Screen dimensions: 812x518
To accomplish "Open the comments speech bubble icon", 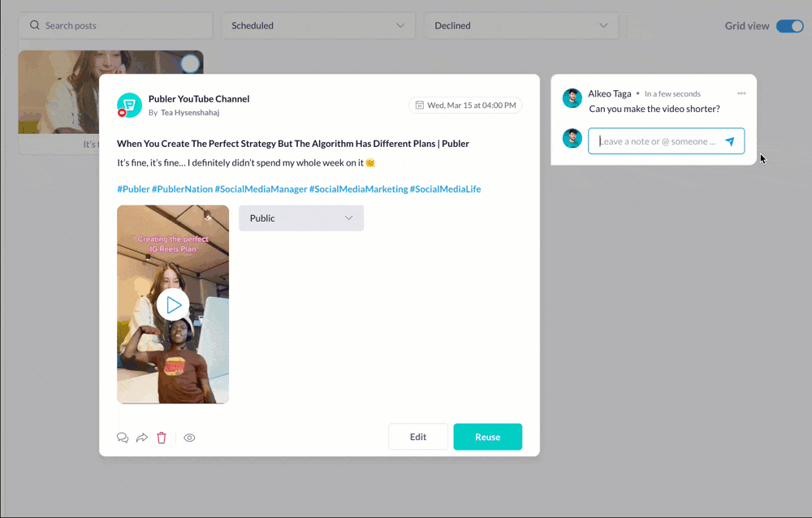I will [x=123, y=438].
